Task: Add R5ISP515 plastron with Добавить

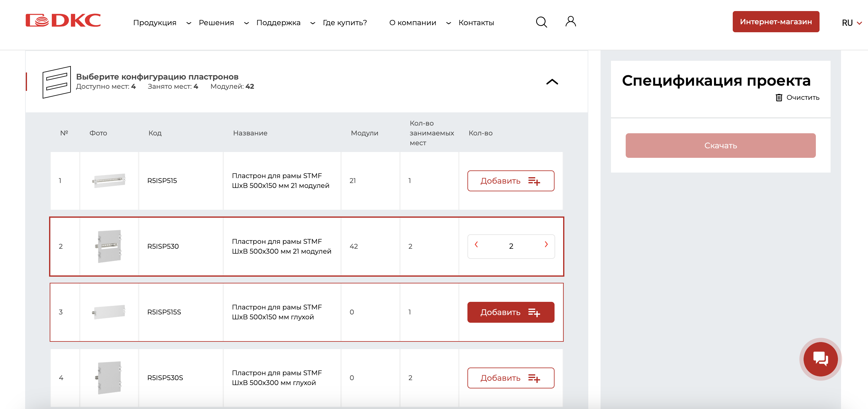Action: tap(510, 181)
